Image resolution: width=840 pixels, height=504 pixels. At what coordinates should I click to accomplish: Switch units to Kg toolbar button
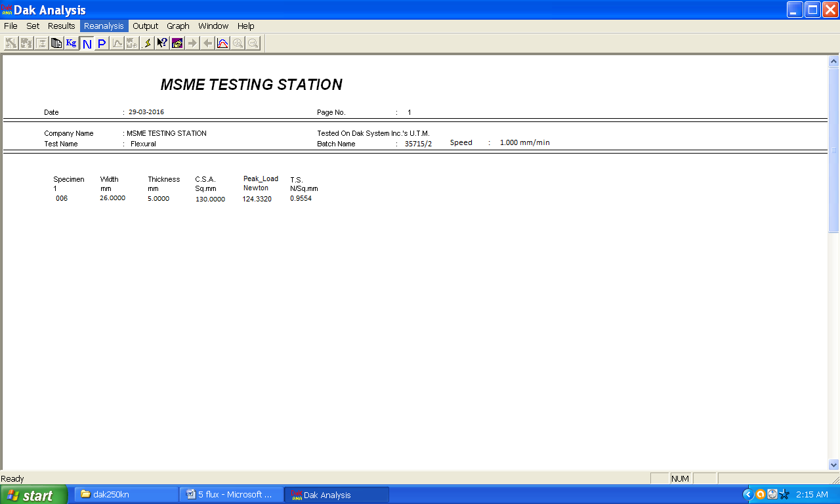click(x=71, y=43)
